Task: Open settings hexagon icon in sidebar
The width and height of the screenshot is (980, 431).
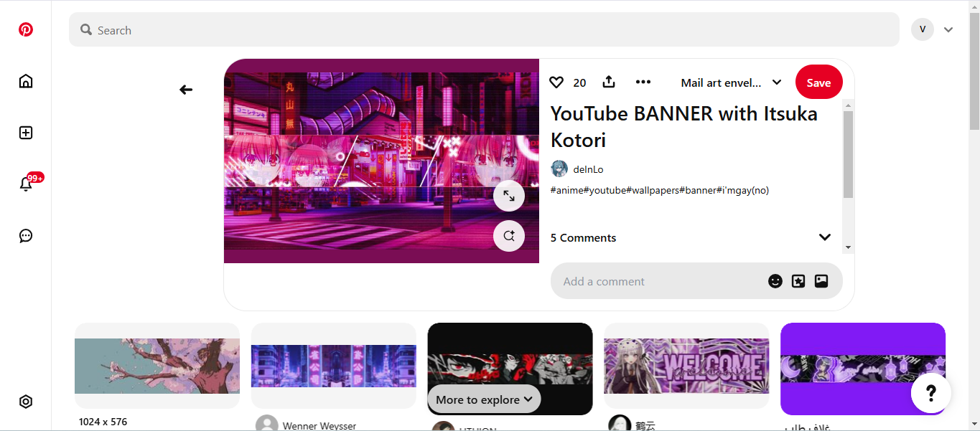Action: point(26,402)
